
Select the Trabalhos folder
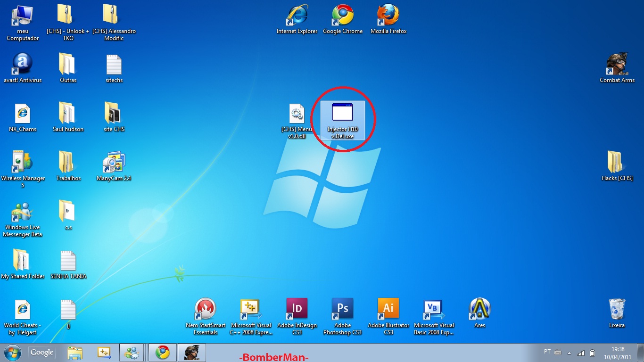tap(68, 166)
